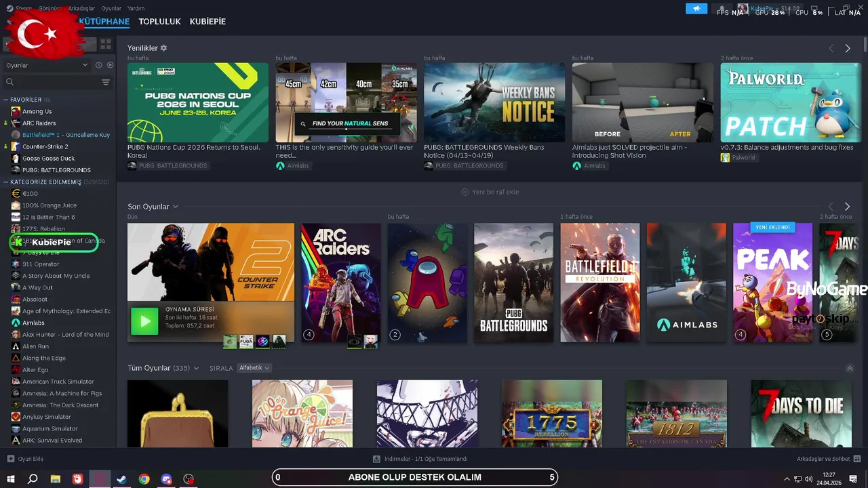Open Yenilikler settings gear
The image size is (868, 488).
tap(163, 48)
